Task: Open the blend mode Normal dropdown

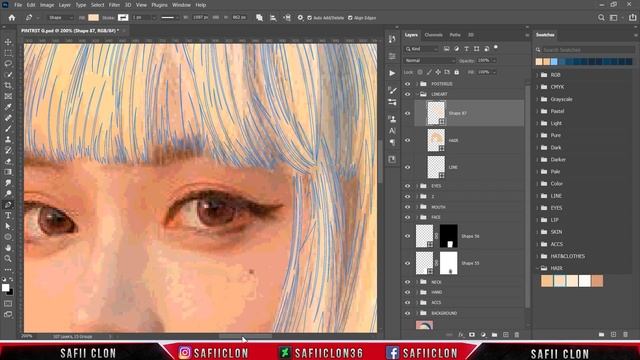Action: tap(430, 60)
